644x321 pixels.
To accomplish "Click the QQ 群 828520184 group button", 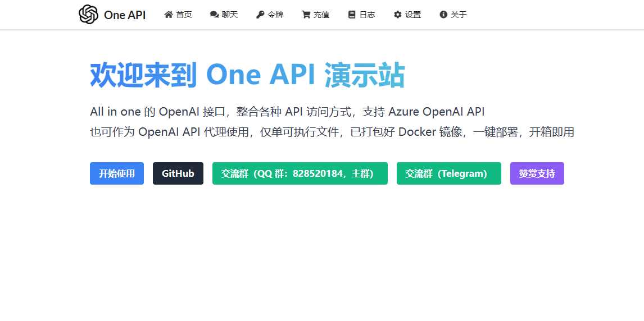I will click(x=300, y=173).
